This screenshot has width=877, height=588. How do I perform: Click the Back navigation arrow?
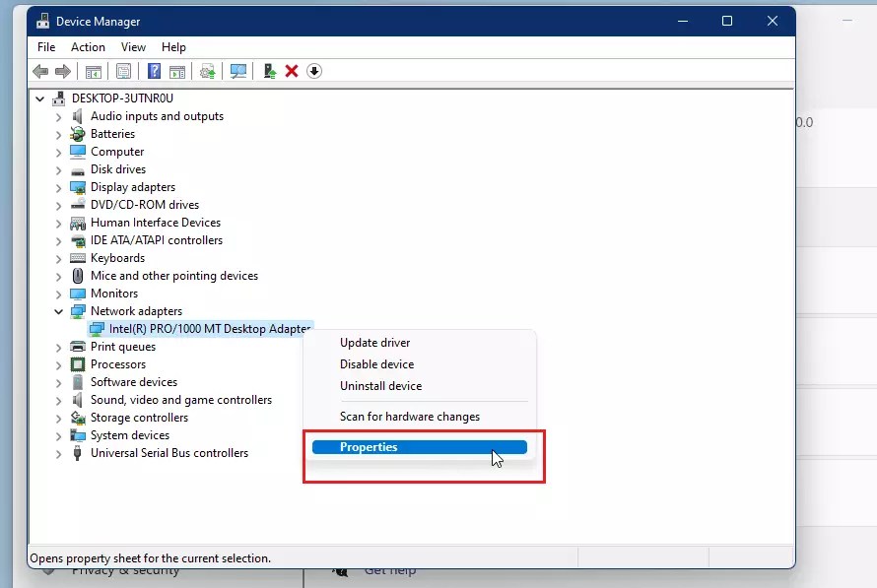(39, 71)
